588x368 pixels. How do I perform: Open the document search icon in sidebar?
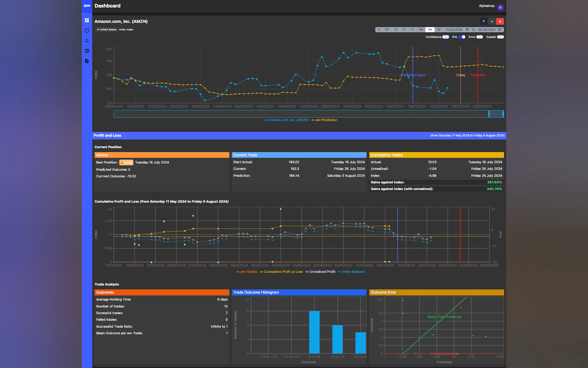[87, 61]
